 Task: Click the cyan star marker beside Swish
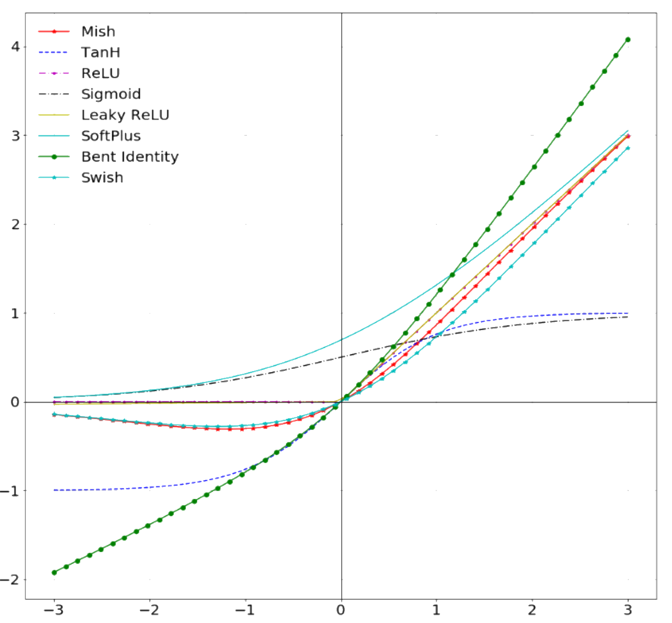pos(54,177)
